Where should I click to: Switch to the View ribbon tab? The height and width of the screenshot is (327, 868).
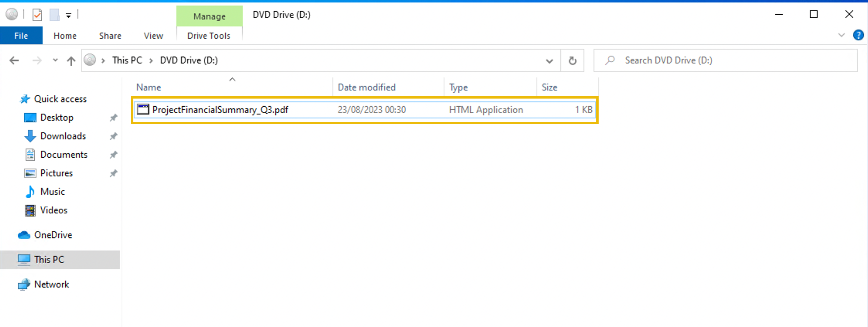click(153, 36)
